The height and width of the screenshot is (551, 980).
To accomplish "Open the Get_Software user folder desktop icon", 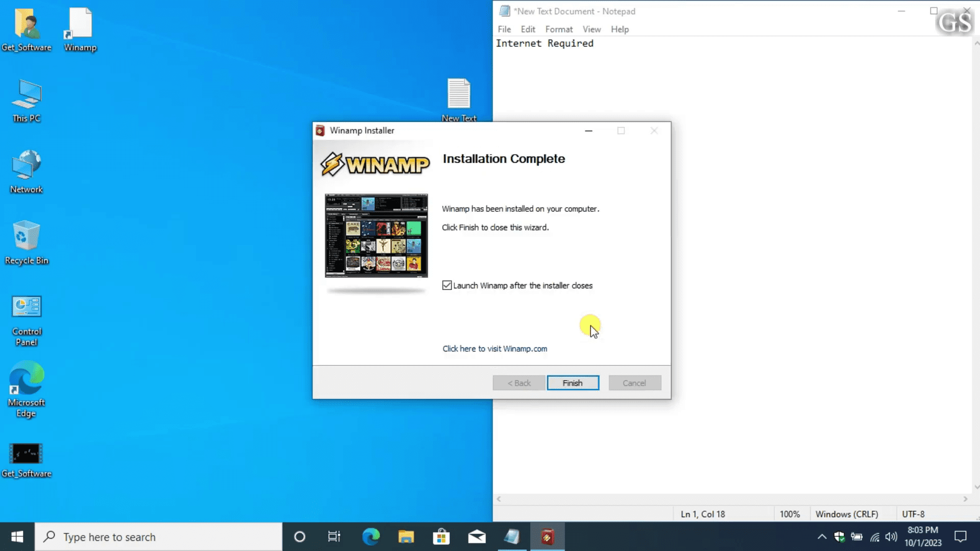I will (x=27, y=31).
